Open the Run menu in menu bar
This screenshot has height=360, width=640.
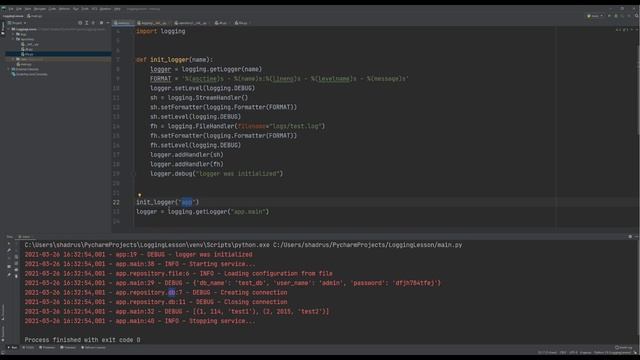pos(76,9)
